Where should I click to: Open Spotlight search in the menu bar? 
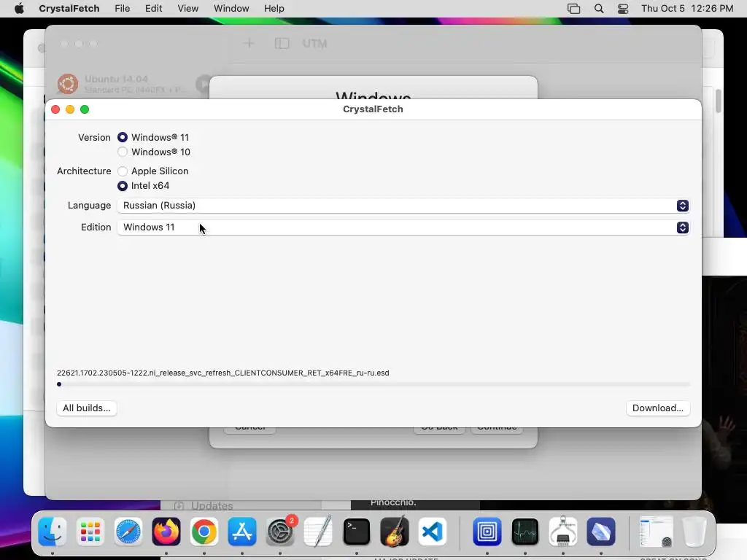pos(599,9)
